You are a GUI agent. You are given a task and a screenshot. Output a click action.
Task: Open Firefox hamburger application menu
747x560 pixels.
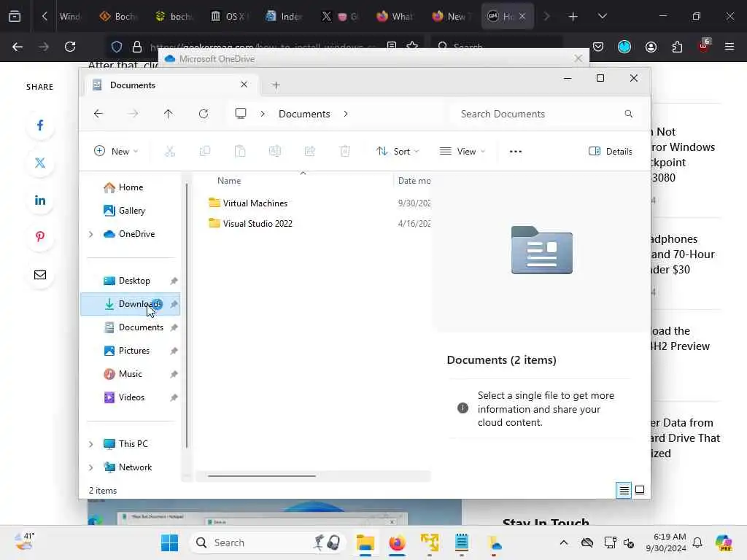729,47
